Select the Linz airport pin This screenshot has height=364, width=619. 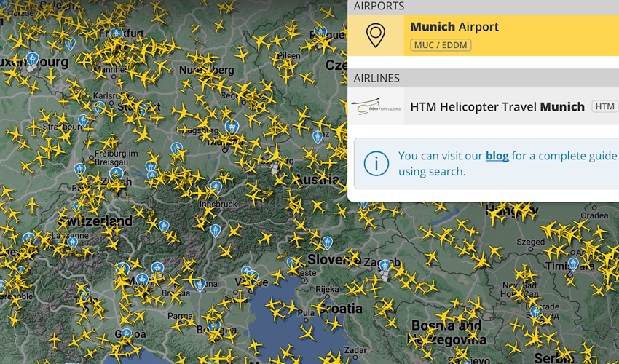[x=318, y=138]
